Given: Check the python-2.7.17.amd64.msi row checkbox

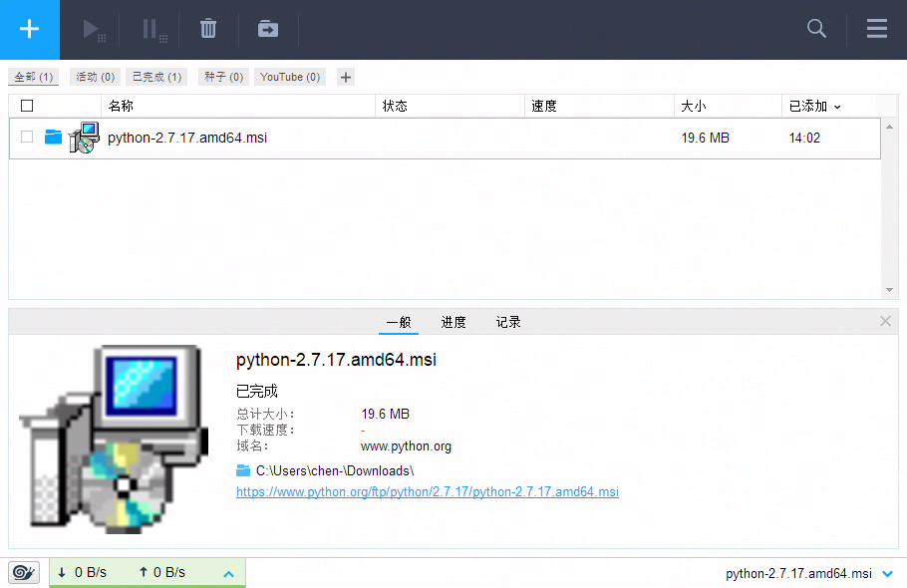Looking at the screenshot, I should click(x=27, y=137).
